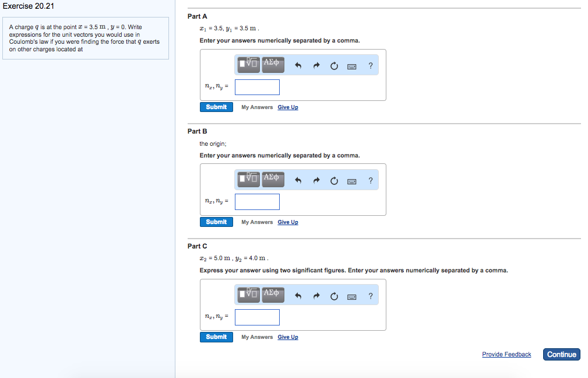The image size is (588, 378).
Task: Submit the Part C answer
Action: point(216,337)
